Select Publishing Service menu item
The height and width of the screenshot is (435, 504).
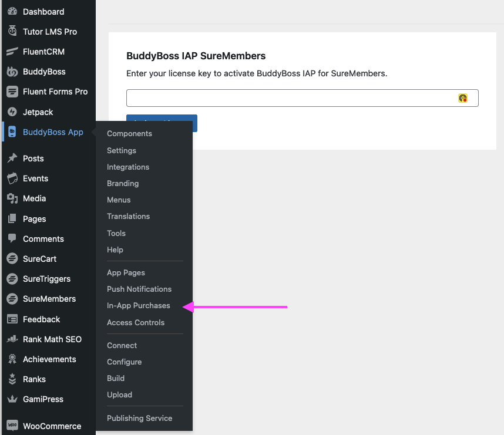tap(139, 419)
